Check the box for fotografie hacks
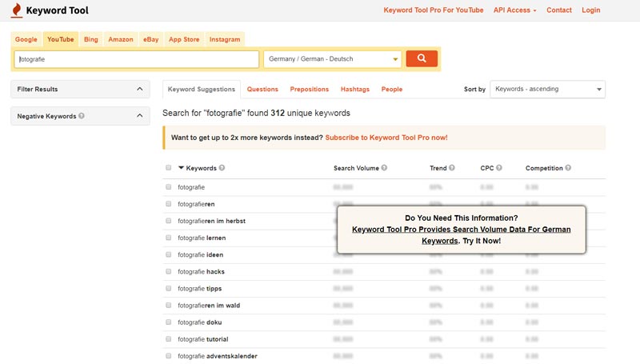Viewport: 640px width, 364px height. pos(169,271)
